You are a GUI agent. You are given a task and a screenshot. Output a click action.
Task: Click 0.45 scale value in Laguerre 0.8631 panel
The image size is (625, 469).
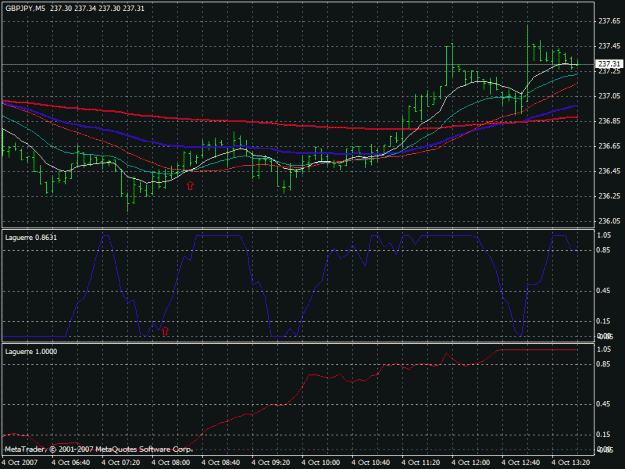[x=603, y=291]
